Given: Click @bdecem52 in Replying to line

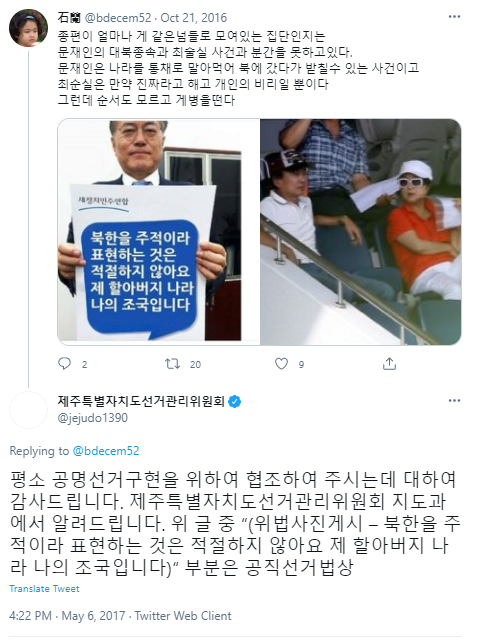Looking at the screenshot, I should (x=106, y=451).
